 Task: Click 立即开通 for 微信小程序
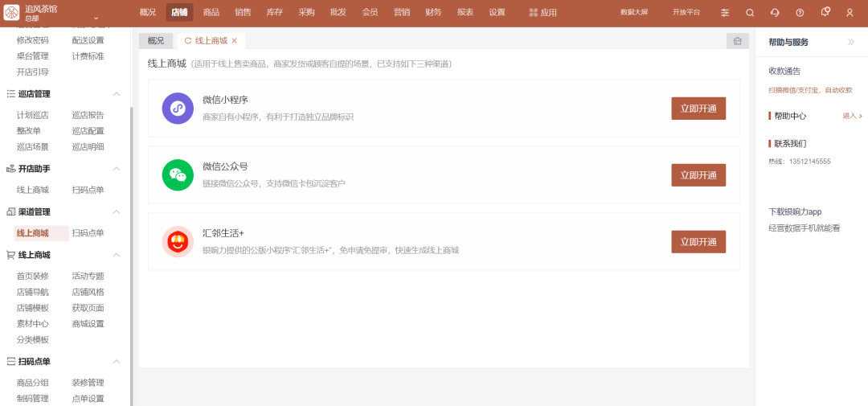pos(698,109)
